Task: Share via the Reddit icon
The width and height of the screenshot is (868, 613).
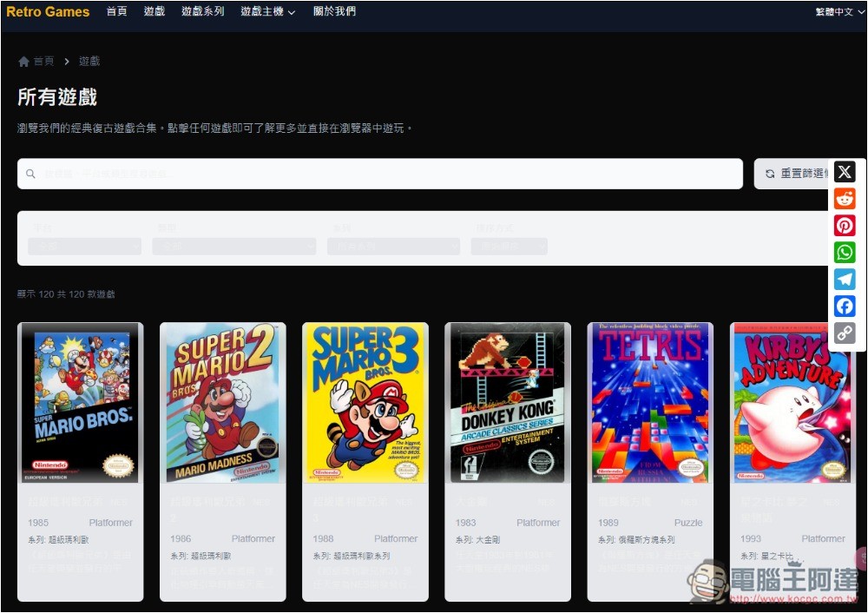Action: [x=844, y=198]
